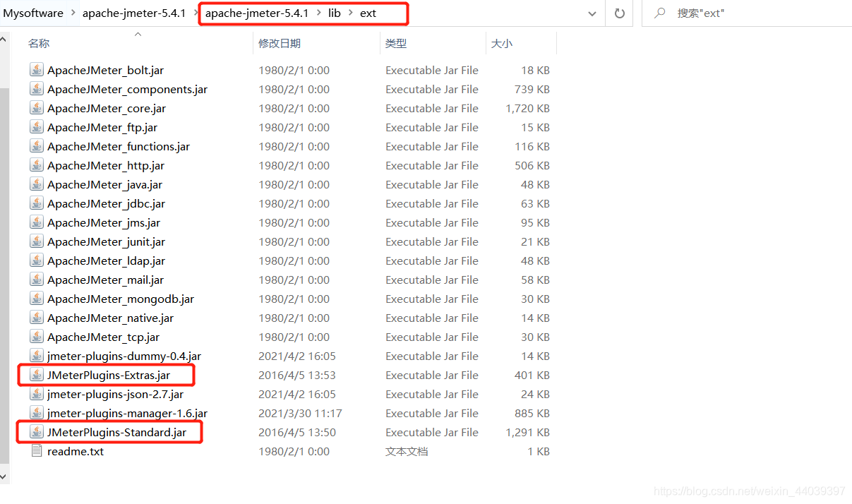Click size value 885 KB
The width and height of the screenshot is (852, 504).
(532, 413)
